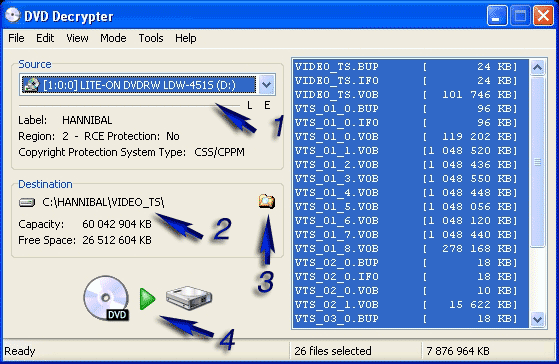Open the View menu
The height and width of the screenshot is (364, 559).
click(77, 38)
